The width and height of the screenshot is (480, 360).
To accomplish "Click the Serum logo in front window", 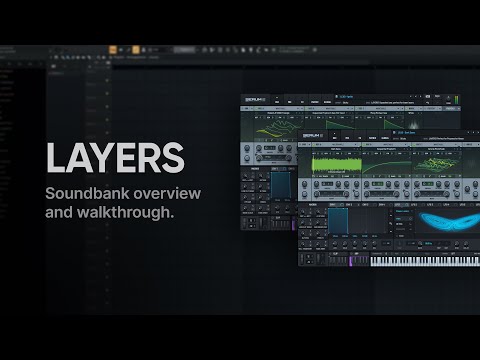I will (313, 136).
